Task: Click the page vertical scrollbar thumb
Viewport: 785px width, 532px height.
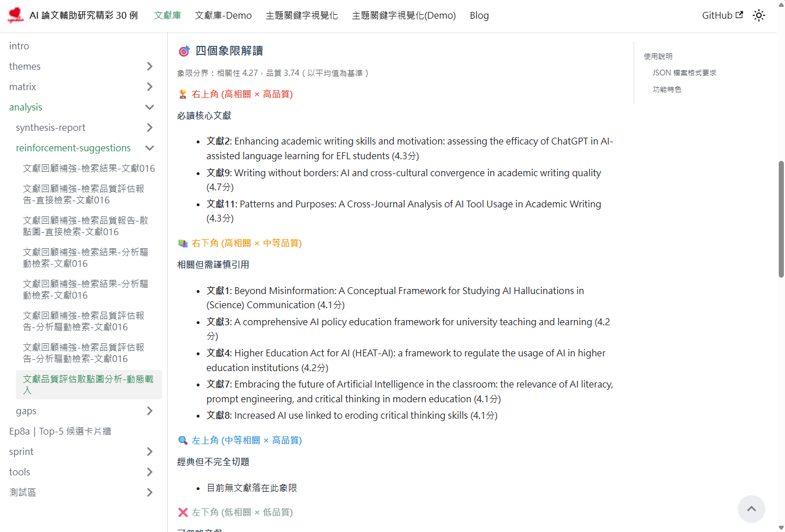Action: pyautogui.click(x=781, y=219)
